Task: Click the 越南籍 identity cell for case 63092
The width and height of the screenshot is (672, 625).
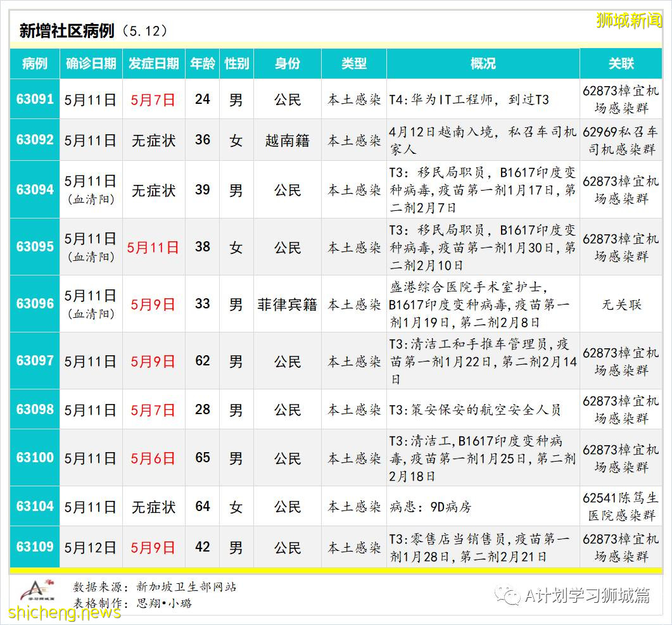Action: tap(287, 140)
